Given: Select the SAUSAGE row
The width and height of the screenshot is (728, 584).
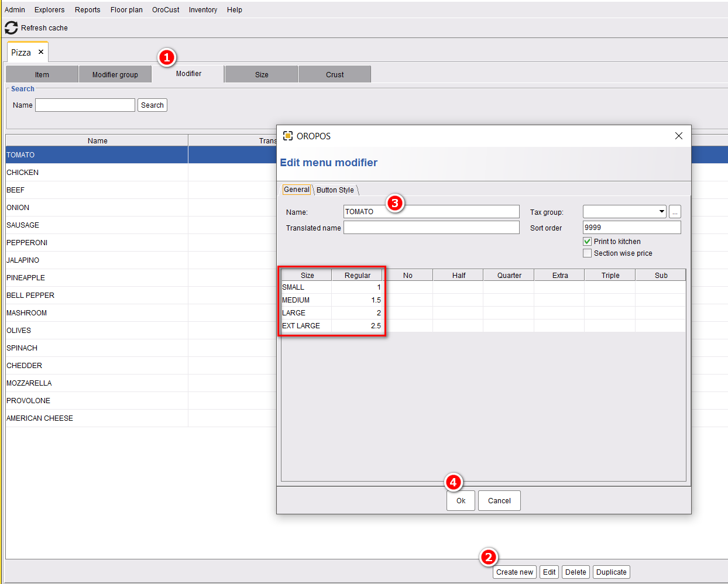Looking at the screenshot, I should tap(140, 225).
